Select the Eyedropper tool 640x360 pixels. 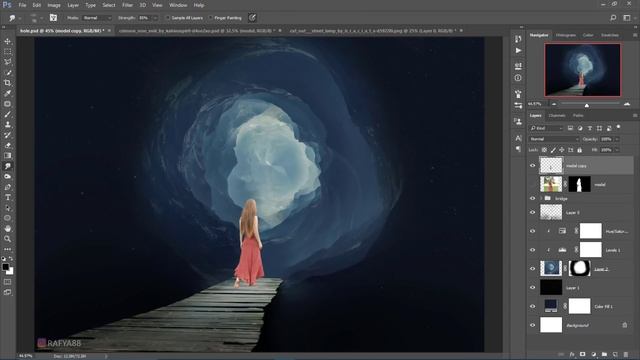coord(7,93)
